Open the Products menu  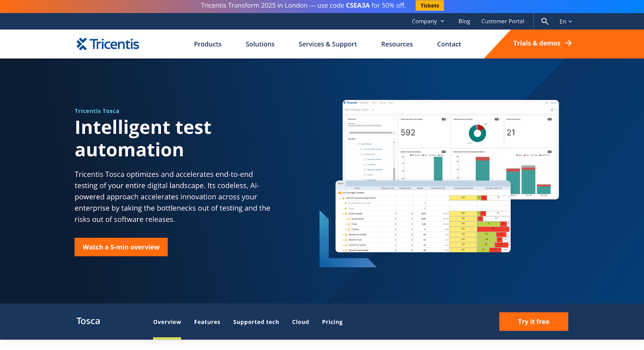point(208,44)
